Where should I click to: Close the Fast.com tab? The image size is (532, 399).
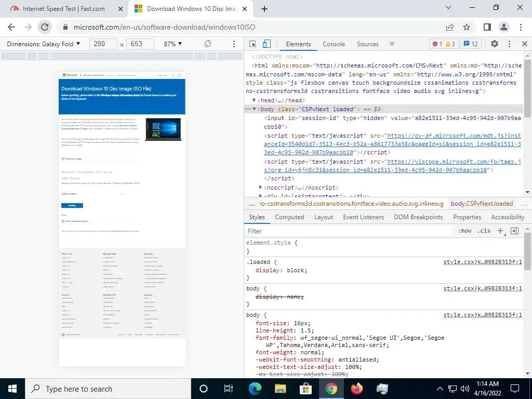(x=121, y=9)
